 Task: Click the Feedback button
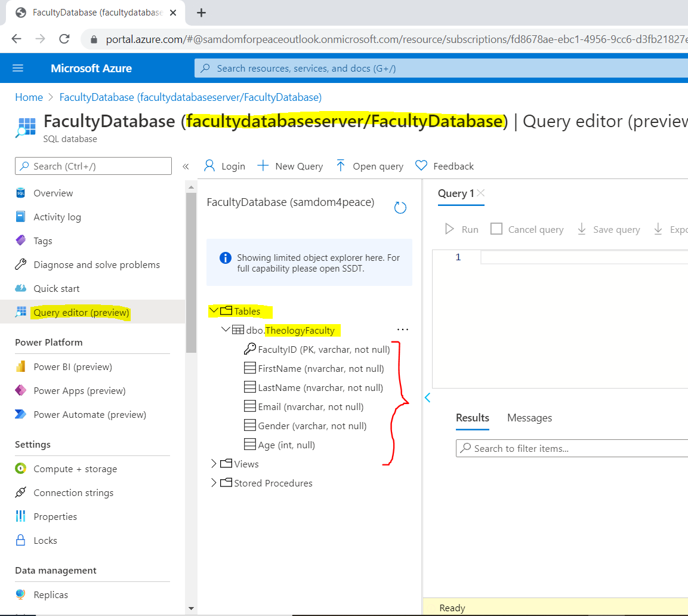point(445,166)
